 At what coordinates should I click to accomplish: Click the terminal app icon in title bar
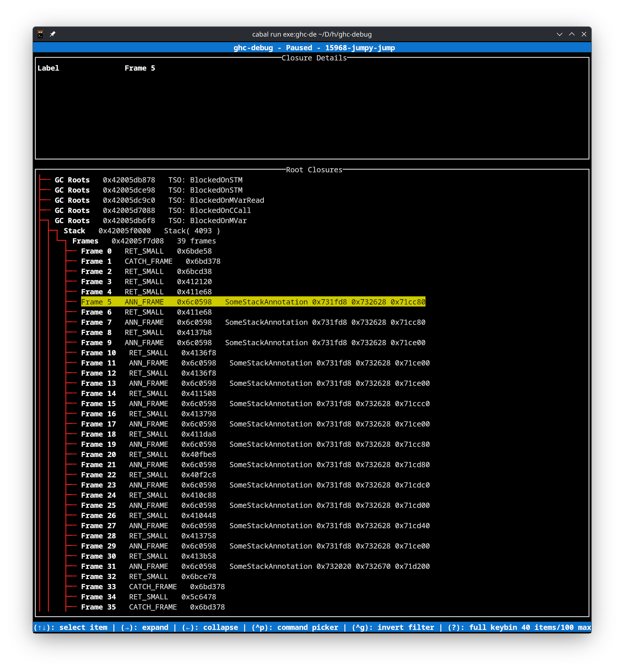[40, 34]
